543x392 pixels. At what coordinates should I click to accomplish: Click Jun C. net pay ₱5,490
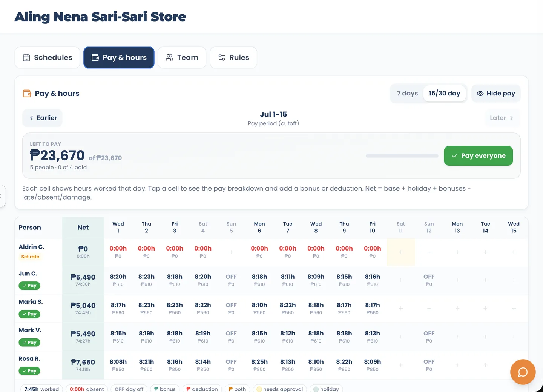(83, 277)
